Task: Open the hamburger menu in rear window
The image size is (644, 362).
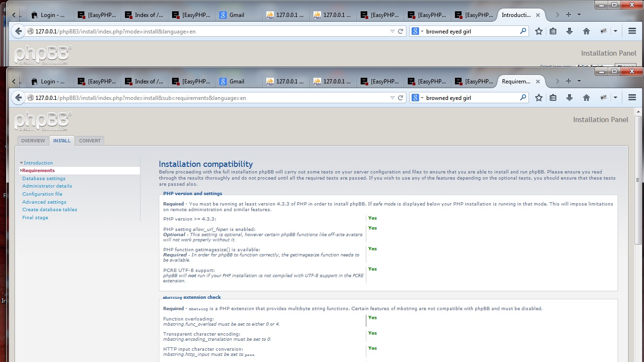Action: pos(632,31)
